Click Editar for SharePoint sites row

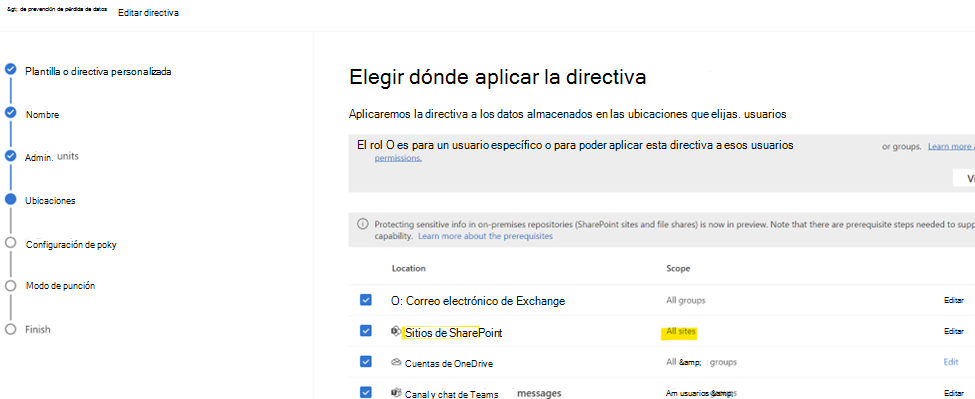click(x=953, y=332)
